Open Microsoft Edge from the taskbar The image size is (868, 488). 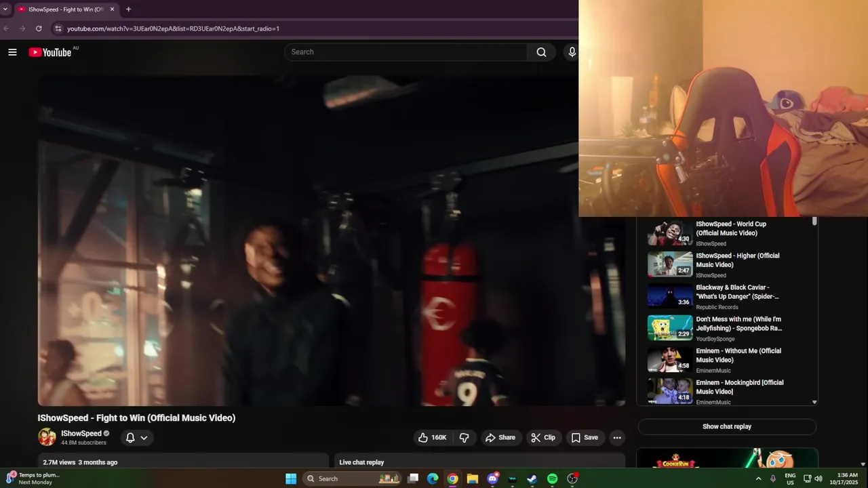tap(433, 479)
